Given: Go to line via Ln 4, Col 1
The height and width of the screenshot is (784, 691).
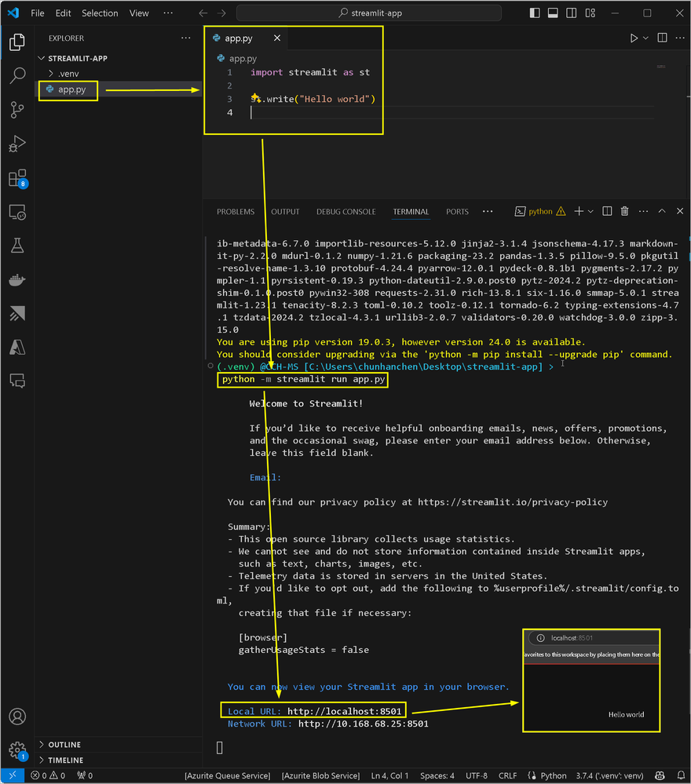Looking at the screenshot, I should tap(389, 776).
